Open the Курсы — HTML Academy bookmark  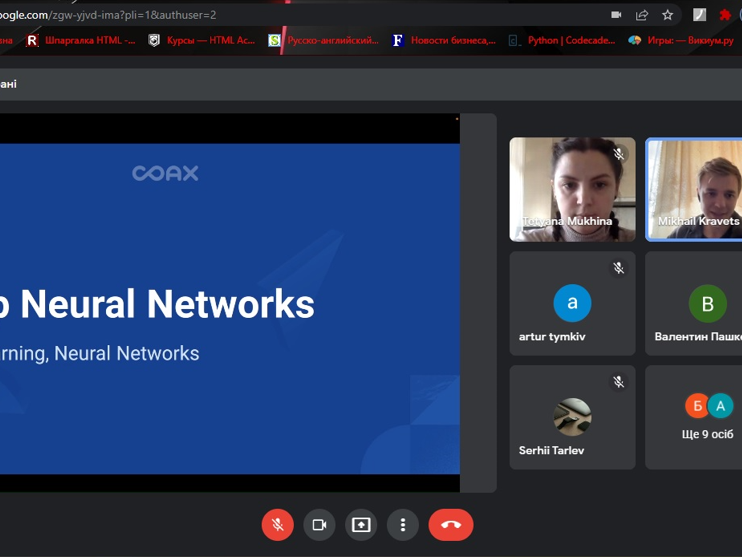(x=201, y=40)
